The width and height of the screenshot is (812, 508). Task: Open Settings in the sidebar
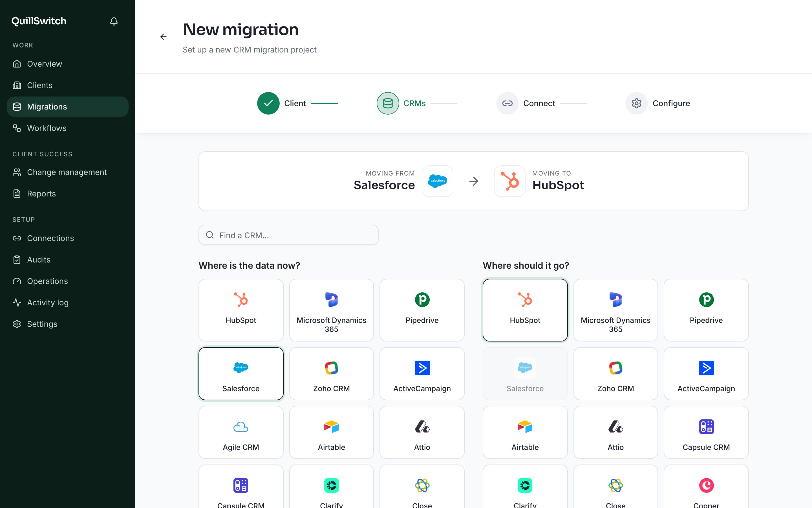tap(67, 324)
